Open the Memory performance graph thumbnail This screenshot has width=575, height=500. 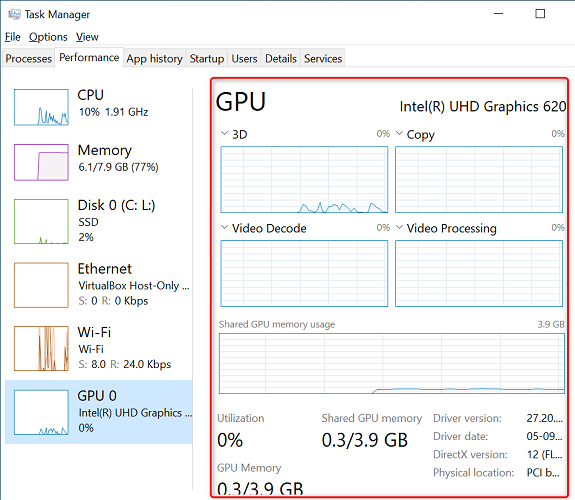(x=41, y=162)
